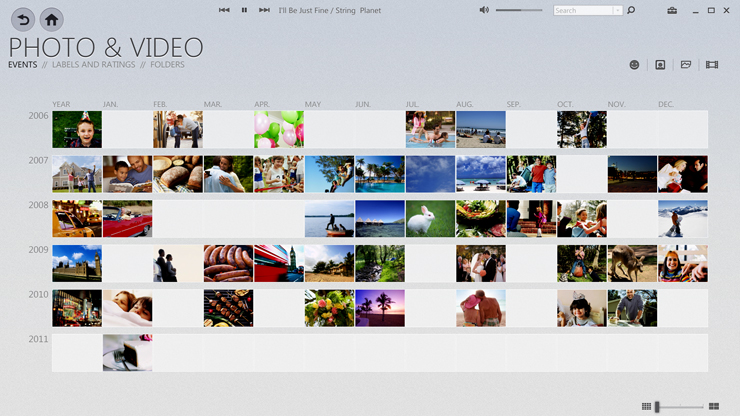Go back using the back arrow button

[22, 19]
